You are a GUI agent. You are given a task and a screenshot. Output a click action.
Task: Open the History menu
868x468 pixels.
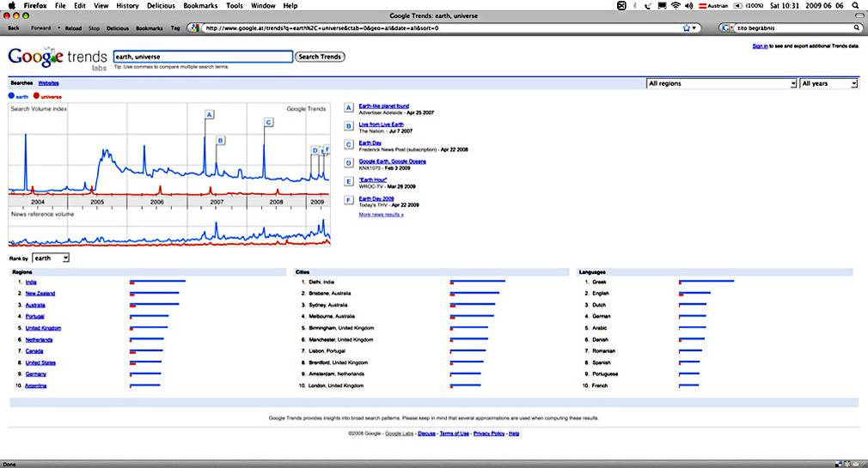pyautogui.click(x=127, y=5)
